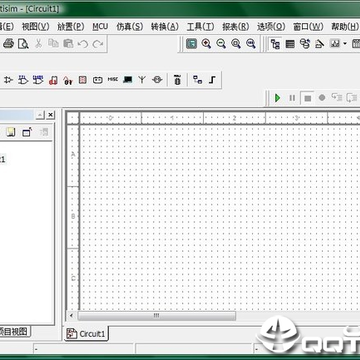This screenshot has height=360, width=360.
Task: Zoom to fit the whole page
Action: coord(251,44)
